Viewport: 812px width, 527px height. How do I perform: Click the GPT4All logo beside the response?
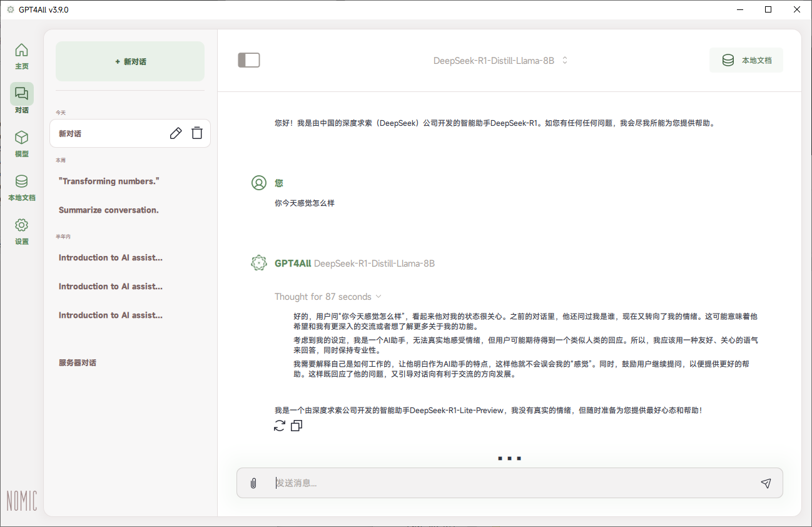[259, 263]
